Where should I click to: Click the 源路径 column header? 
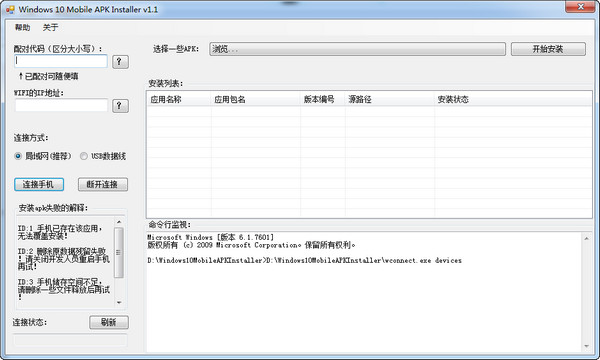pyautogui.click(x=390, y=99)
